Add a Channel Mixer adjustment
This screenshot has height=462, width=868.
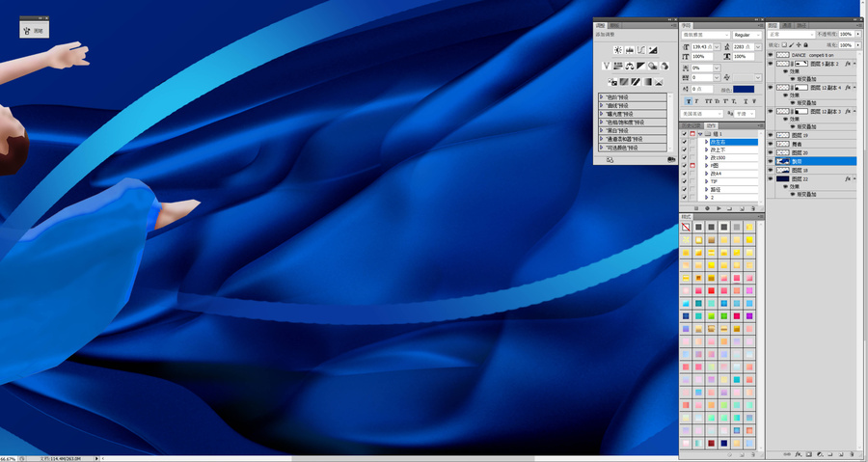(x=665, y=66)
